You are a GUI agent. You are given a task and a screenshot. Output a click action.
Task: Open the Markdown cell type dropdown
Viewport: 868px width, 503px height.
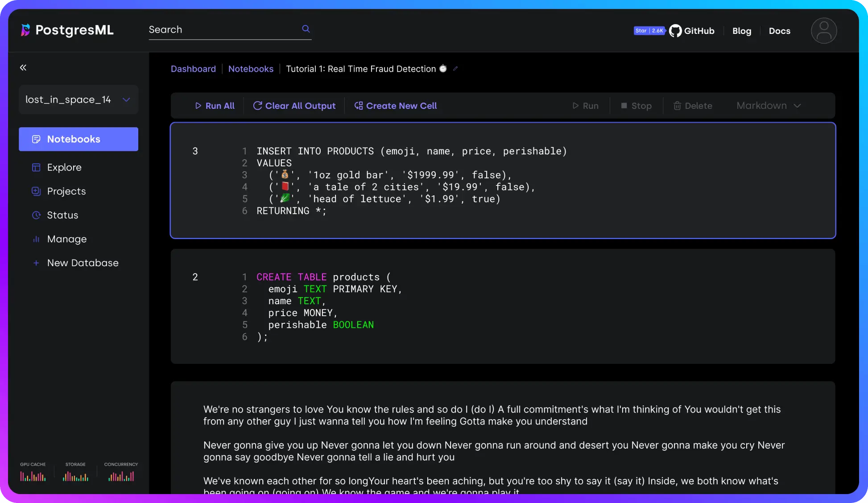point(769,106)
